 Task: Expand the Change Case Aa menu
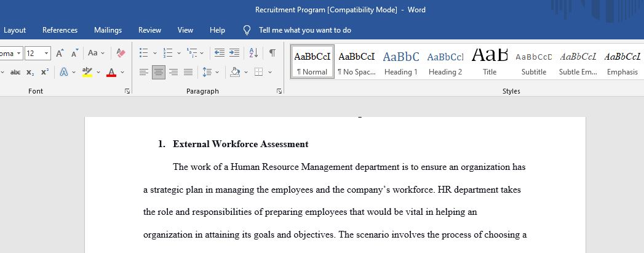tap(96, 53)
